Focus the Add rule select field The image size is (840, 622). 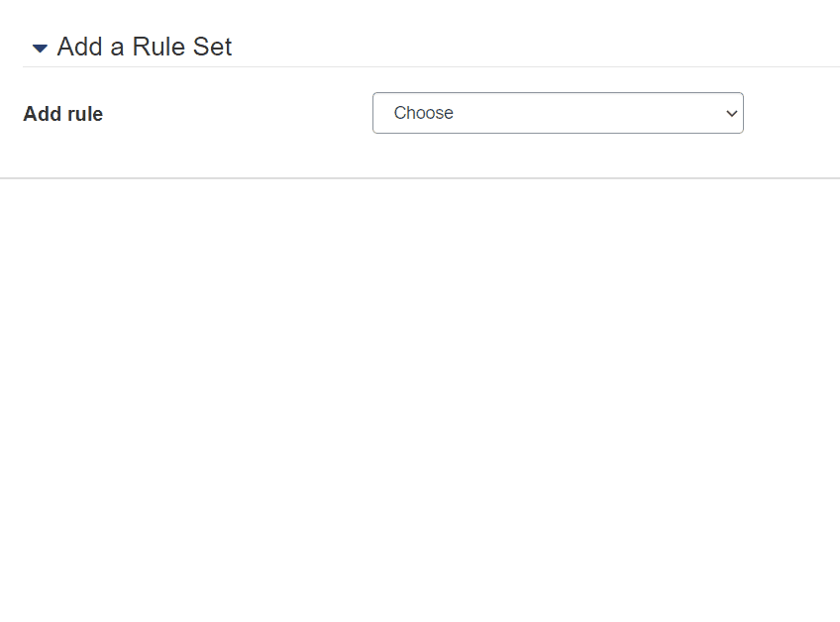coord(557,113)
